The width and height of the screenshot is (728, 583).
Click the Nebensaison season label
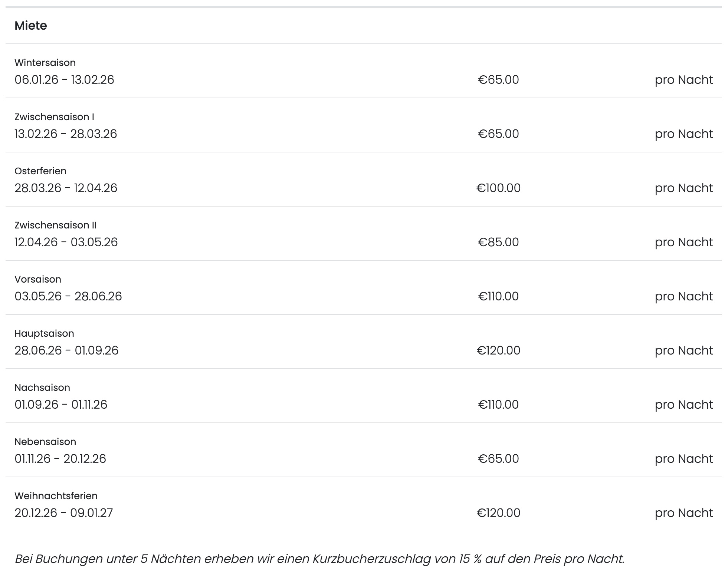click(45, 442)
